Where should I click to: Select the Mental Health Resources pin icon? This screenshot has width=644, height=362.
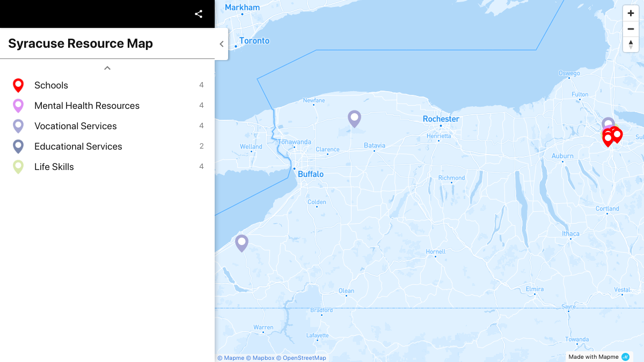point(18,105)
